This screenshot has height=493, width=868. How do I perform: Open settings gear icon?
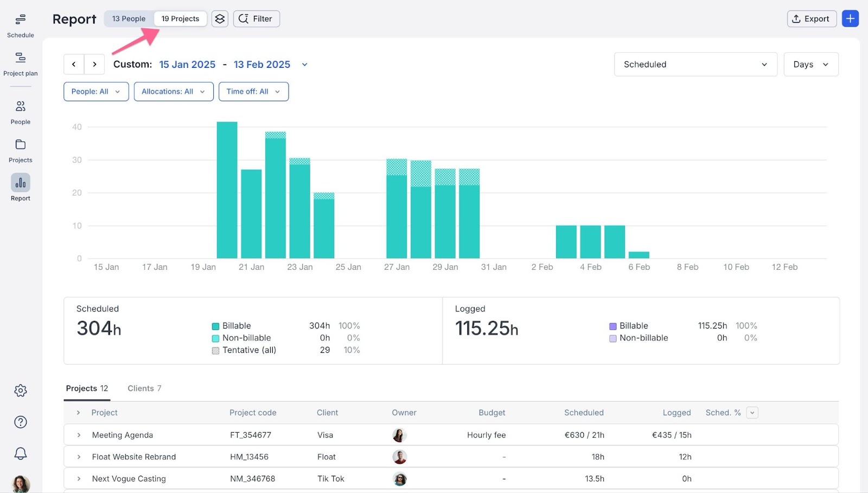pyautogui.click(x=21, y=390)
